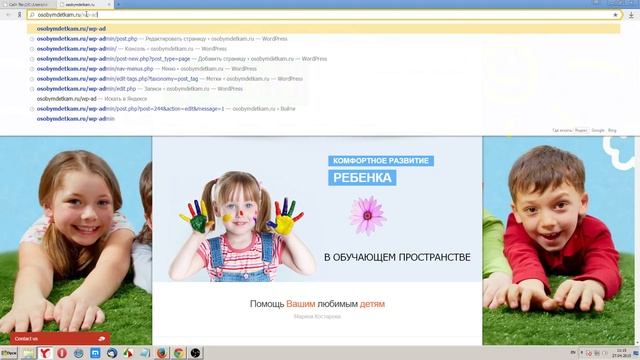Image resolution: width=640 pixels, height=360 pixels.
Task: Open the black round recorder taskbar icon
Action: (x=196, y=353)
